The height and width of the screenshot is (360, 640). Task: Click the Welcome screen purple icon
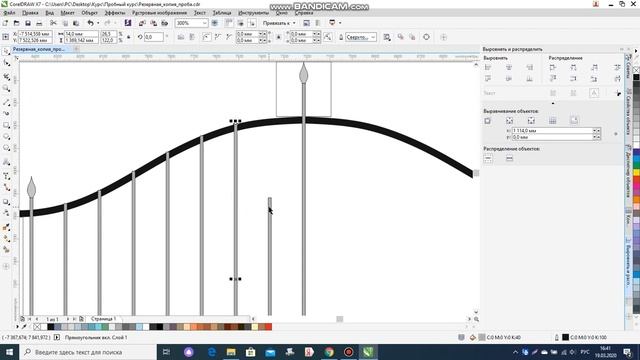(x=128, y=23)
